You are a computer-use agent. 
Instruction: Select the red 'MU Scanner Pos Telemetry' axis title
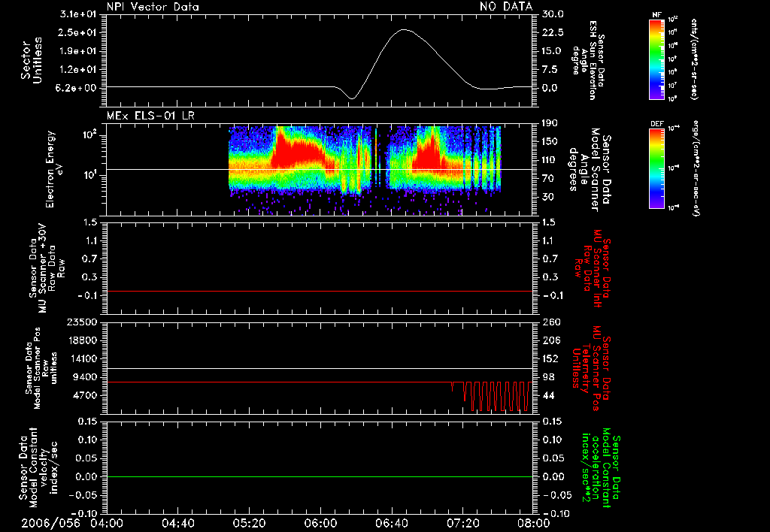click(x=591, y=368)
